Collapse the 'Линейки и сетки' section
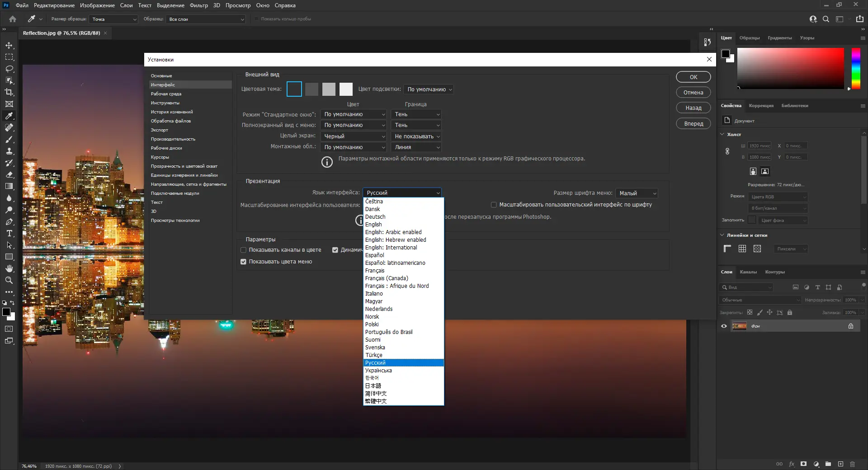868x470 pixels. pyautogui.click(x=722, y=235)
